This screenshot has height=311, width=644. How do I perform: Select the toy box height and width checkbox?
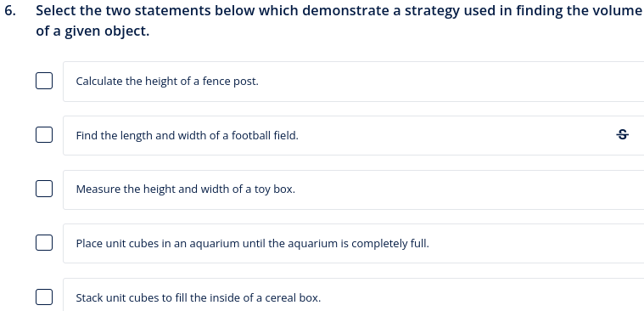click(44, 189)
